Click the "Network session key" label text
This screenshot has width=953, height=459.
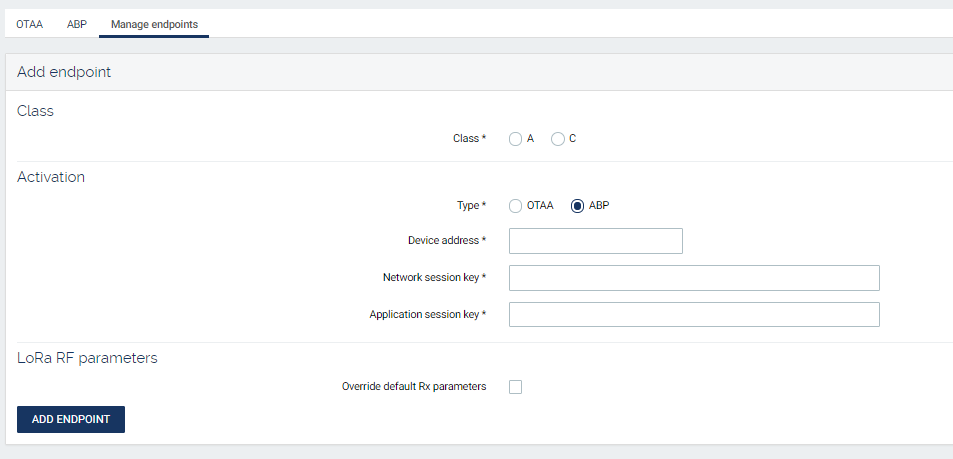click(430, 278)
